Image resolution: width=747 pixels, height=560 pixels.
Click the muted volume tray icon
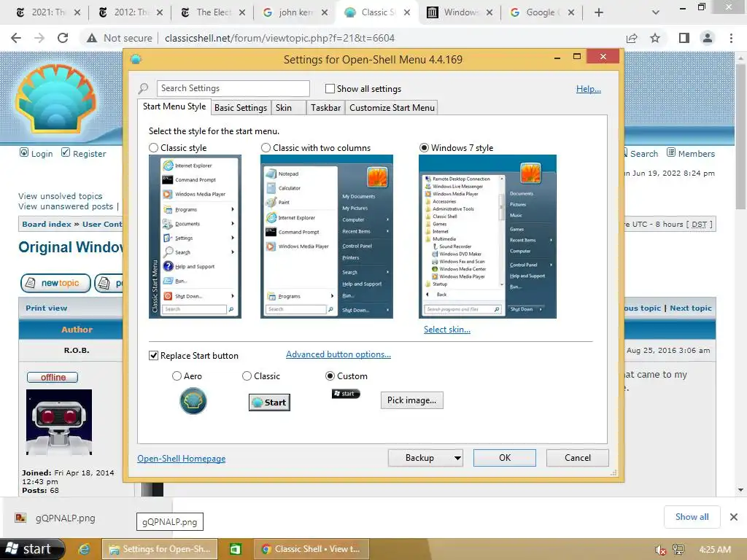coord(660,550)
